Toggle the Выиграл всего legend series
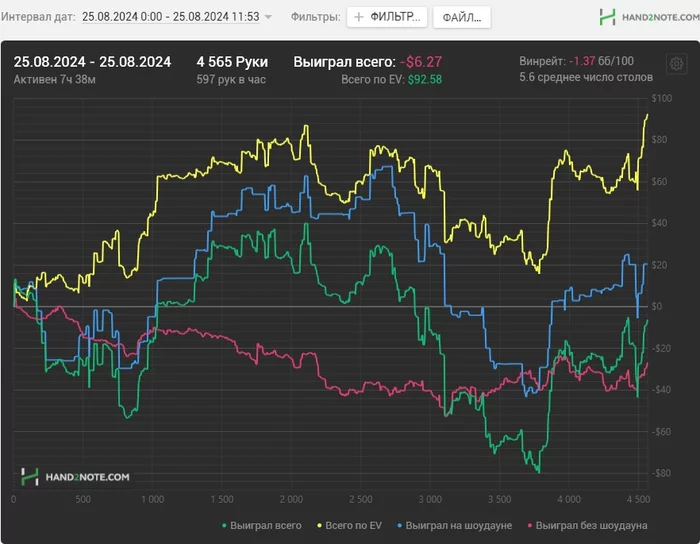The image size is (700, 544). 262,526
